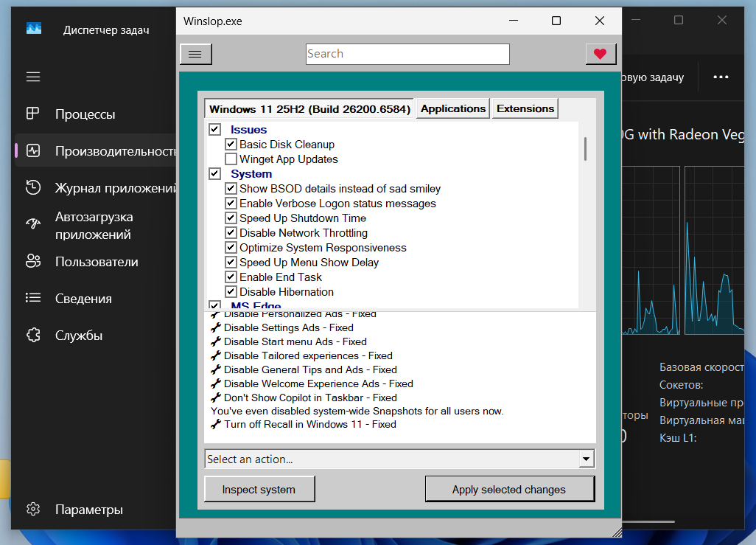Click 'Turn off Recall in Windows 11 - Fixed' log line
Screen dimensions: 756x545
[310, 424]
